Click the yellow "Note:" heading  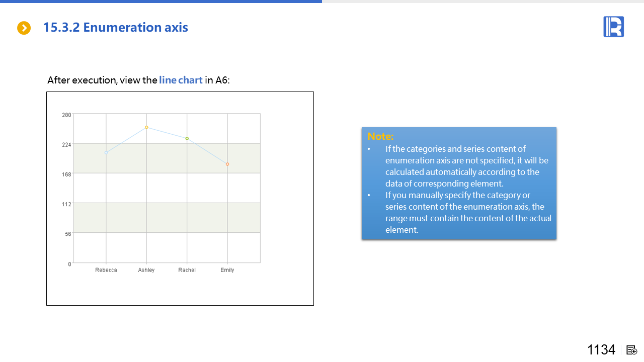380,136
